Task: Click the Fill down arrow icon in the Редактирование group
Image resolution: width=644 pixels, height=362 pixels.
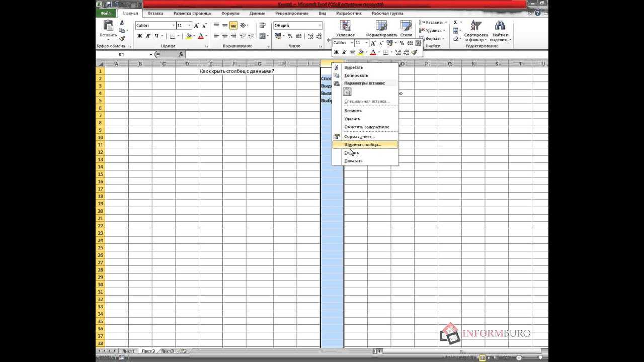Action: tap(455, 31)
